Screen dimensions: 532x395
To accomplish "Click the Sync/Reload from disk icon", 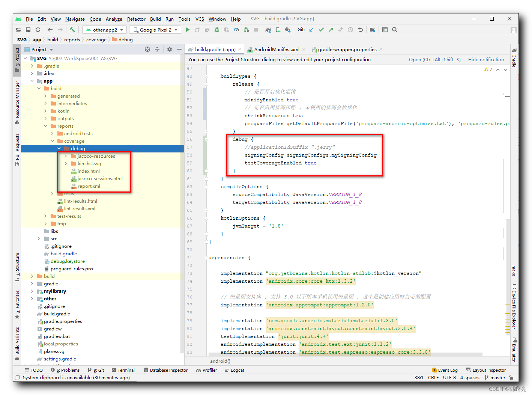I will [x=38, y=30].
